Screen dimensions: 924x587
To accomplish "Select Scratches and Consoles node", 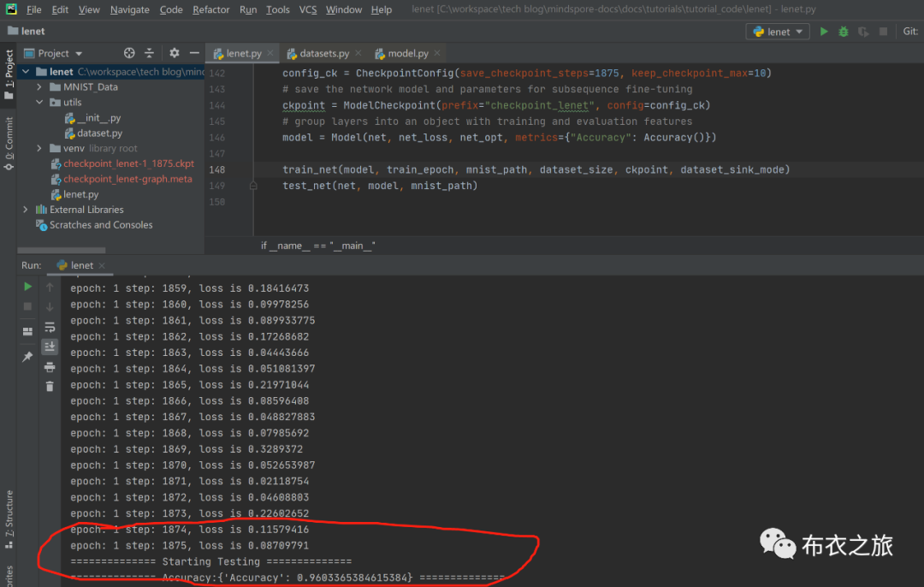I will coord(94,224).
